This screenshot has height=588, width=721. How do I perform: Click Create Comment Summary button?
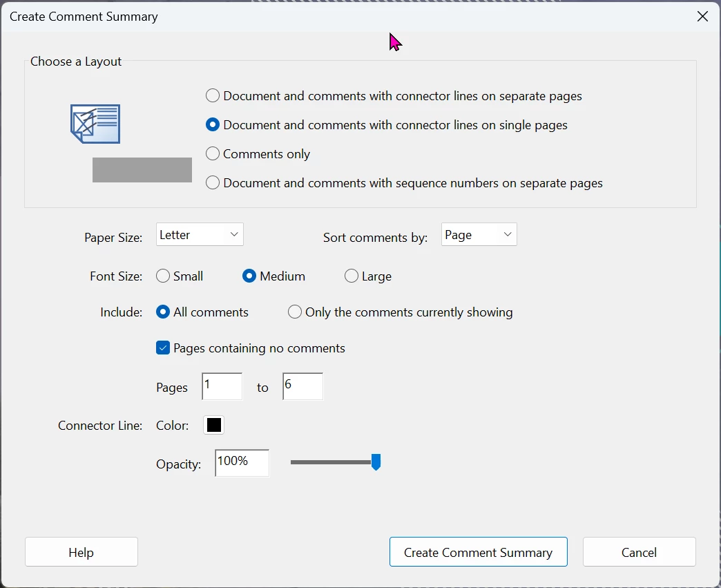click(478, 552)
